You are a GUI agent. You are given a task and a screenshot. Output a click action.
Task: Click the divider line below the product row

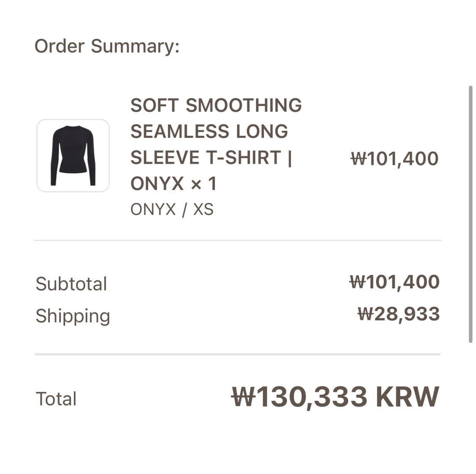pos(238,240)
